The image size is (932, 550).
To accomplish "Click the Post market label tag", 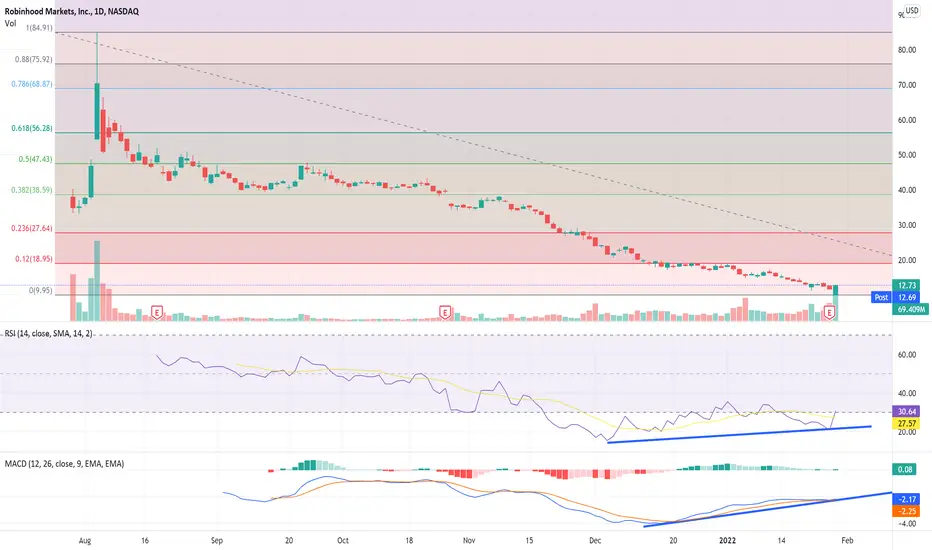I will pos(881,297).
